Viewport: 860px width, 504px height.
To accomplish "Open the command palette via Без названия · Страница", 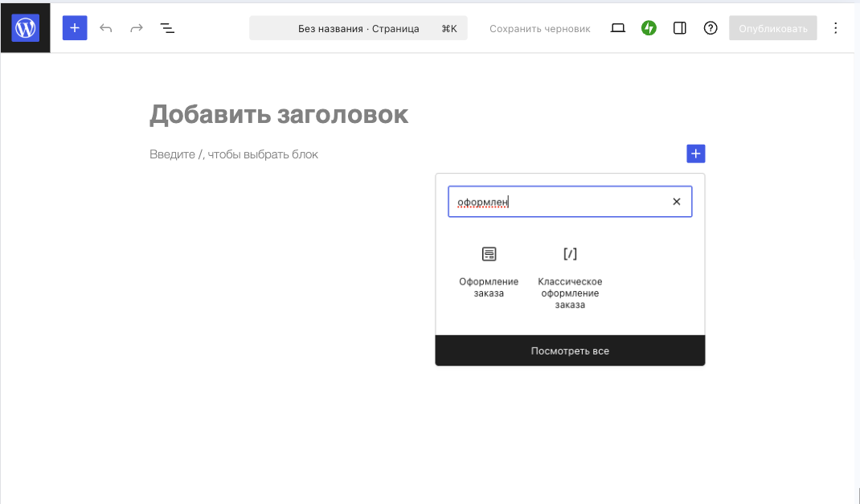I will [x=358, y=27].
